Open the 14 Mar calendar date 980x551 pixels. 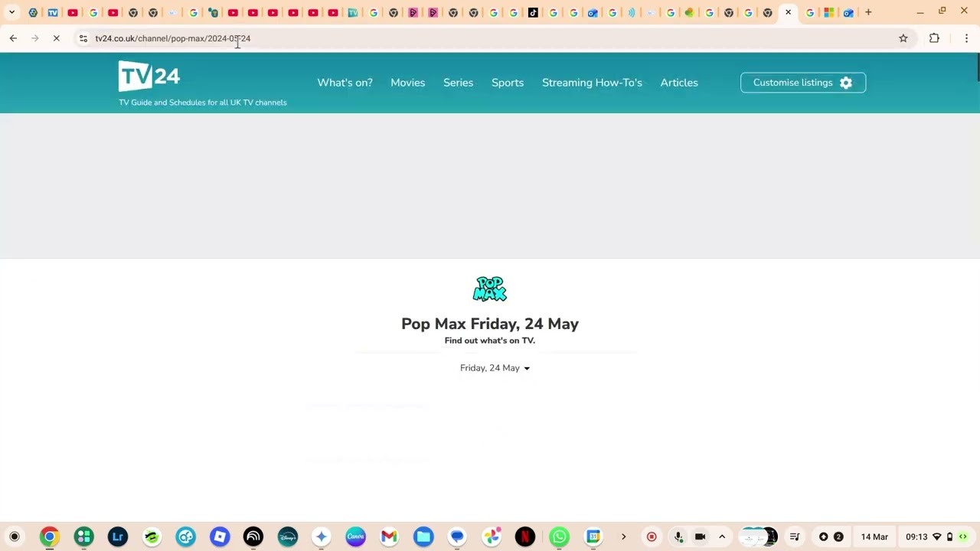tap(874, 536)
